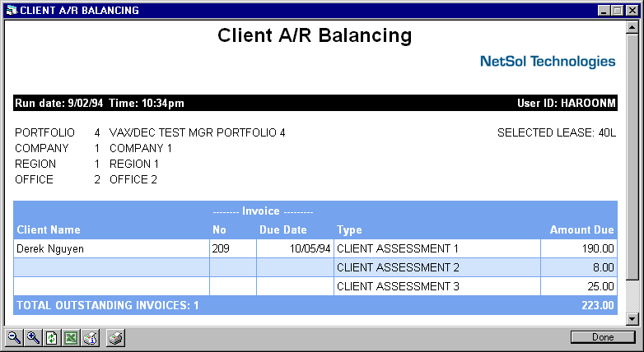Click the Invoice group header label
This screenshot has height=352, width=644.
tap(261, 211)
